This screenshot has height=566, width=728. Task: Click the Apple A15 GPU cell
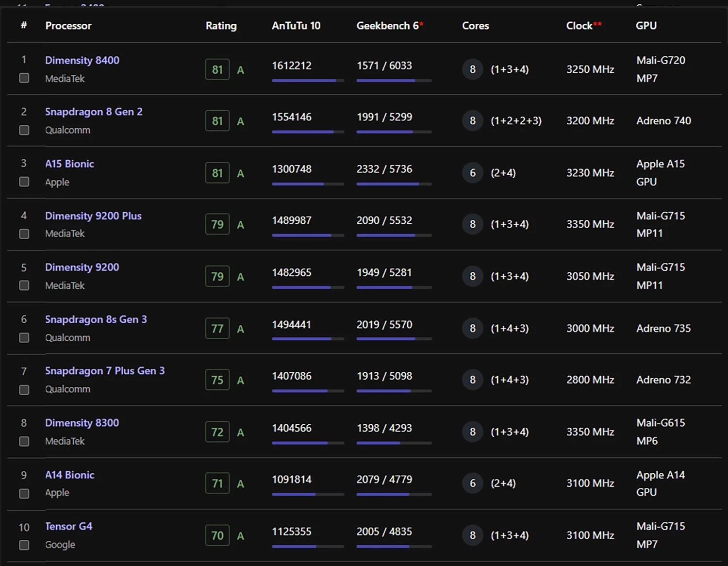pos(661,173)
